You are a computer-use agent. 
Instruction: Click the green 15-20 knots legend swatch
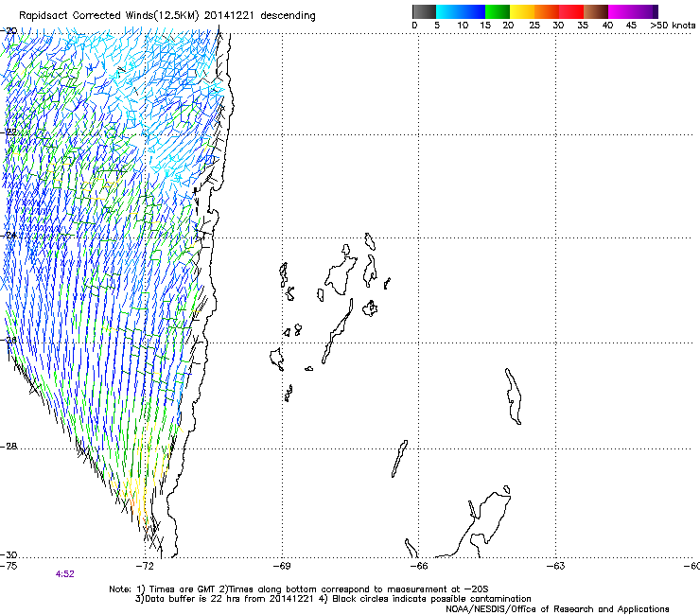pyautogui.click(x=498, y=11)
